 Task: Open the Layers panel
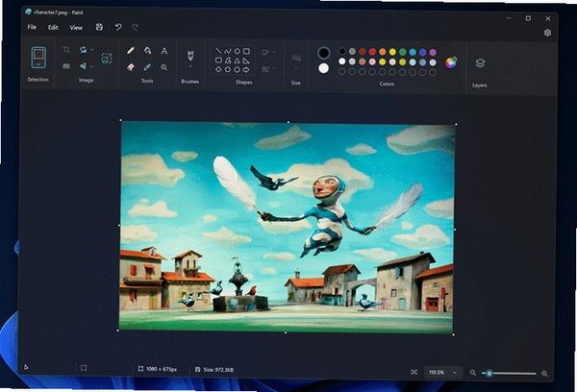480,63
